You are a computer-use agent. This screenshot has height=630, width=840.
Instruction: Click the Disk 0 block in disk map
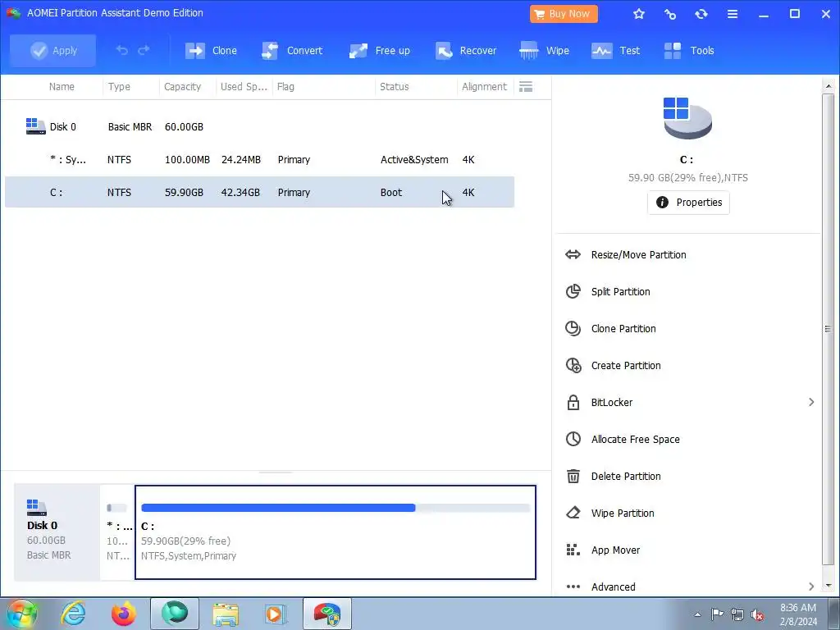coord(57,532)
